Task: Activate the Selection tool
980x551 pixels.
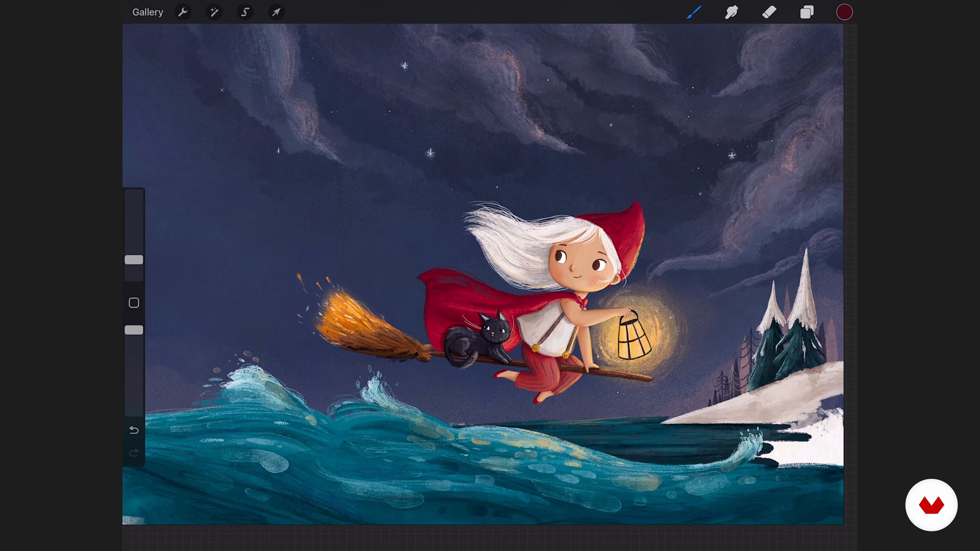Action: click(x=245, y=12)
